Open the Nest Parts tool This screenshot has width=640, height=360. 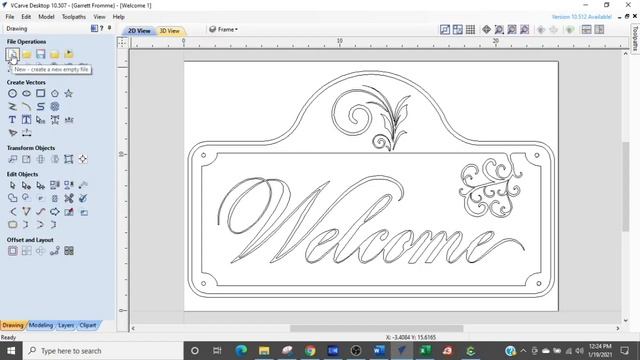point(69,251)
